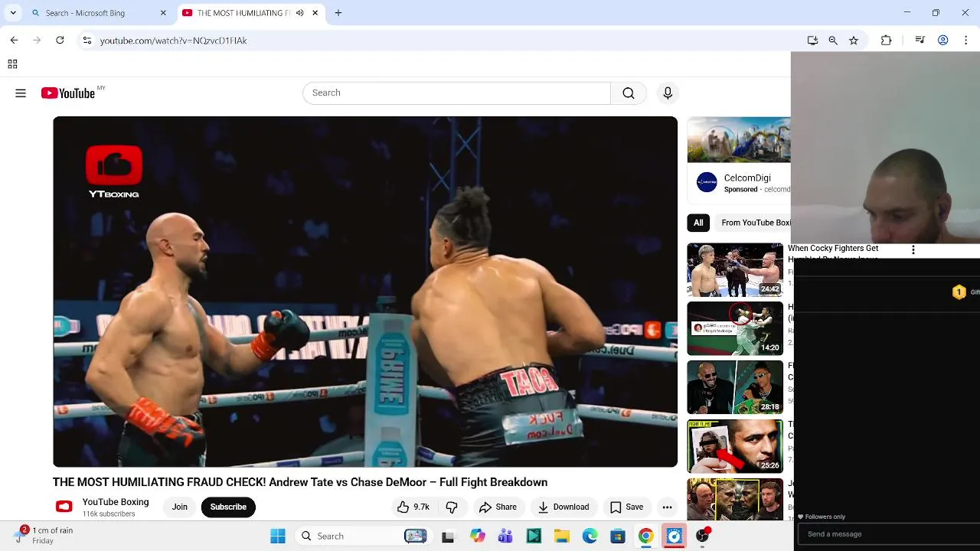The image size is (980, 551).
Task: Open Chrome media controls icon
Action: (x=920, y=41)
